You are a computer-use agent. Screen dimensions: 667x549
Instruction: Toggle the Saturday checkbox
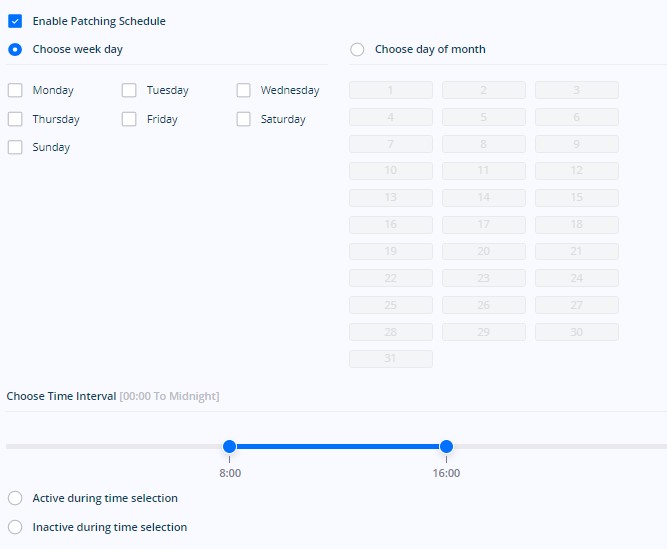(243, 119)
